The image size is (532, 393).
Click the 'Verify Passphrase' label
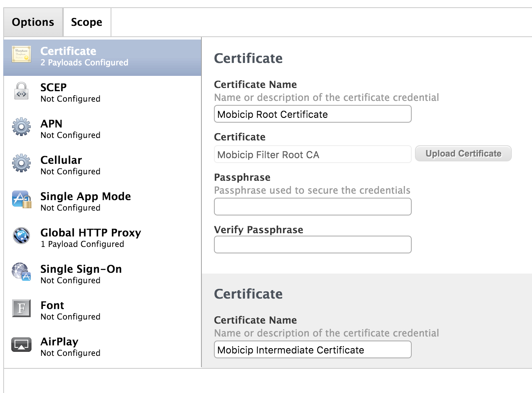click(x=259, y=230)
